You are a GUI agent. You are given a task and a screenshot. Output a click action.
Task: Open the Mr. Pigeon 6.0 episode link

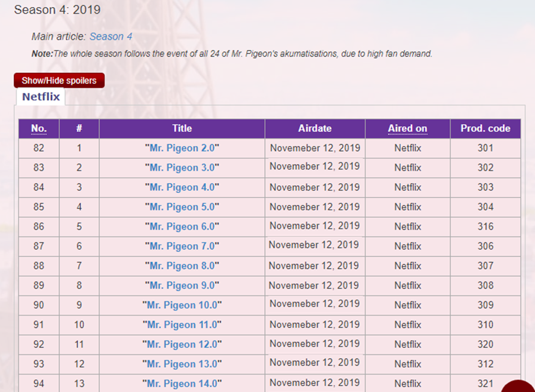click(182, 227)
